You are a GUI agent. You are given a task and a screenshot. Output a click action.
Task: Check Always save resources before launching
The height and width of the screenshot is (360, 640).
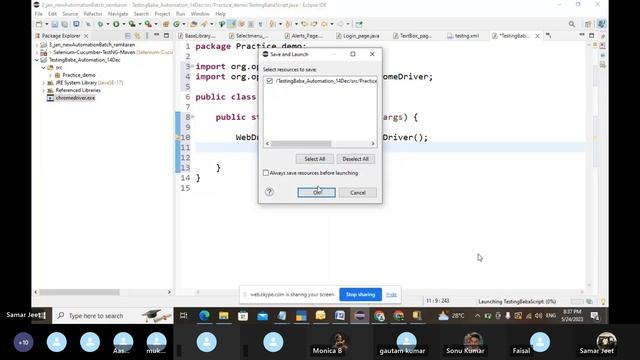pyautogui.click(x=266, y=173)
